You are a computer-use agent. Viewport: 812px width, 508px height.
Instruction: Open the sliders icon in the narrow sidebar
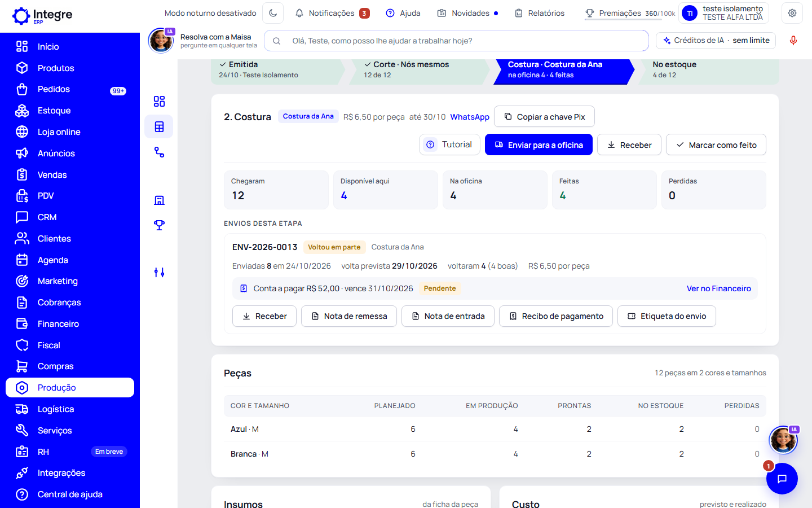(x=159, y=273)
